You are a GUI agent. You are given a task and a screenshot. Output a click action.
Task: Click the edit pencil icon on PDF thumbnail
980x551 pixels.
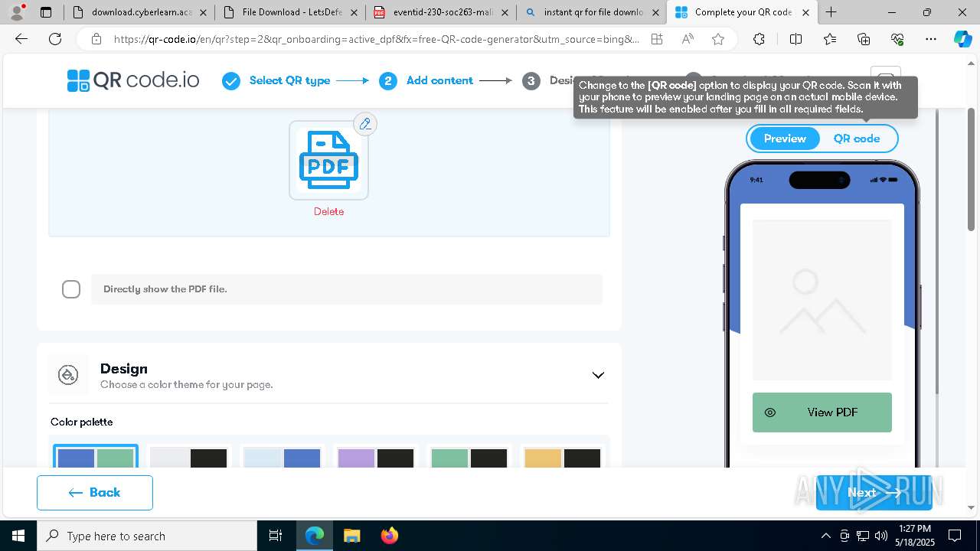coord(365,124)
